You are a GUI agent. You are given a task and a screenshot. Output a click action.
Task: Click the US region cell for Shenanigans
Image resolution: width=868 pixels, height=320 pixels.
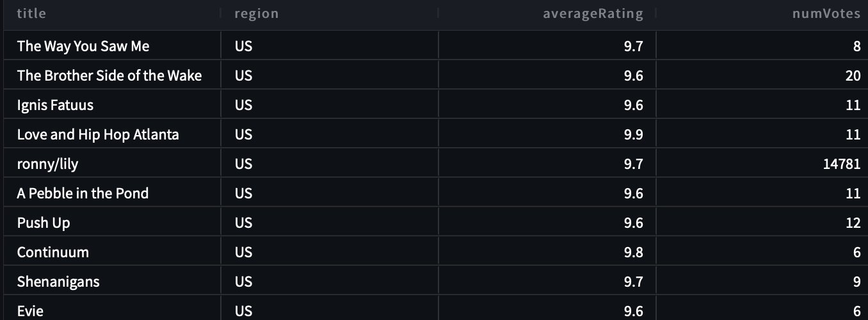click(330, 282)
